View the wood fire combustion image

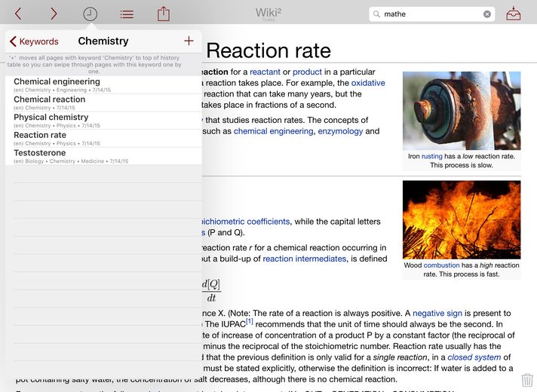pos(462,220)
